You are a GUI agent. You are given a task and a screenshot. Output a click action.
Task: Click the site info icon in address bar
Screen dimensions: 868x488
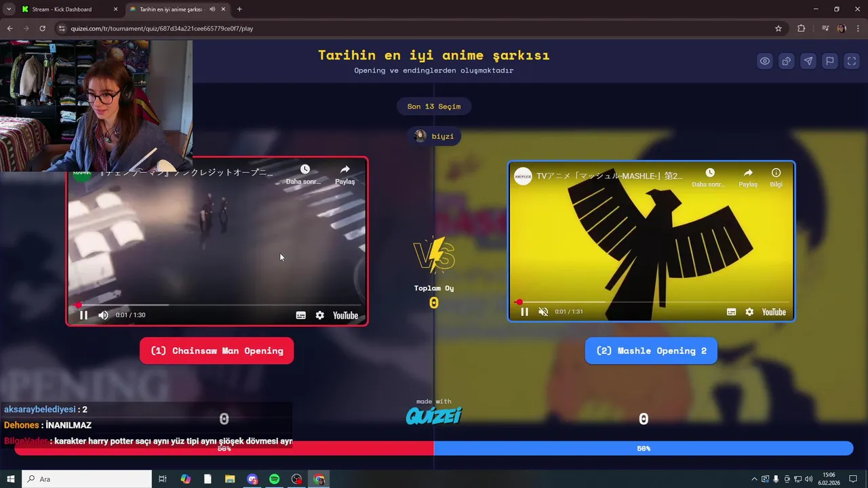(x=62, y=28)
